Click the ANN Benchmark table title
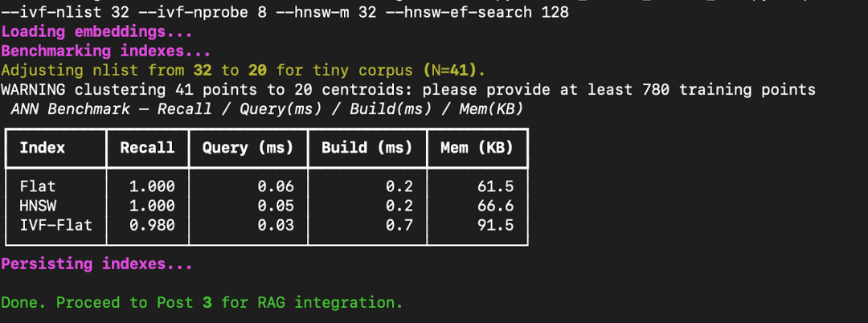 pyautogui.click(x=267, y=109)
